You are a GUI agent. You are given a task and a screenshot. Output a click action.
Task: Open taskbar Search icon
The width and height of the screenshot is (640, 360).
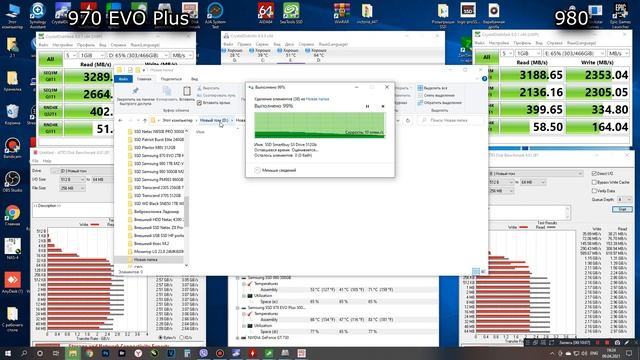(24, 353)
